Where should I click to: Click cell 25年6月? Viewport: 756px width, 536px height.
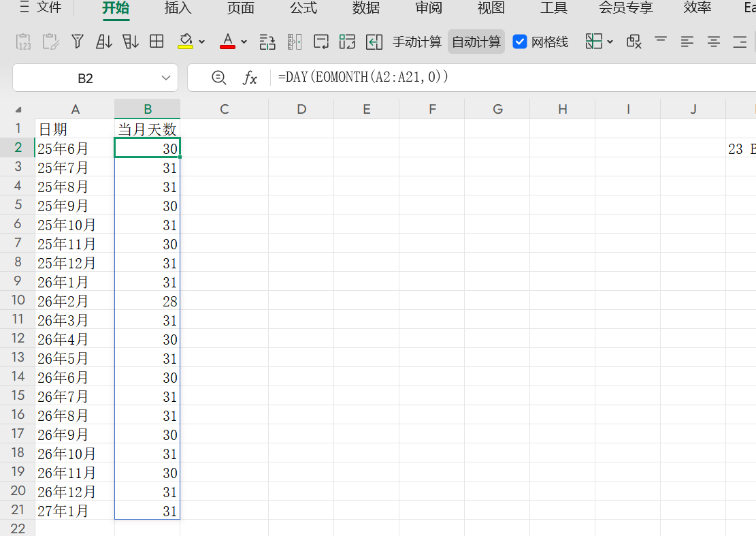coord(75,148)
